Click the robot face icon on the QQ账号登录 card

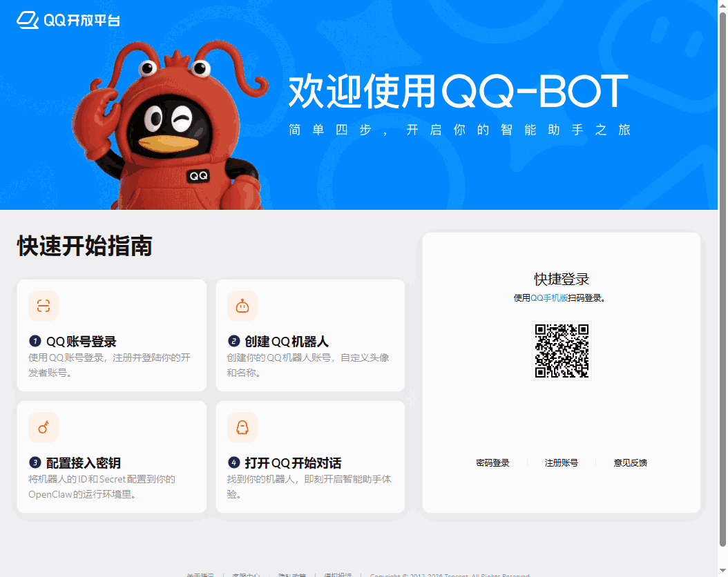pos(44,306)
